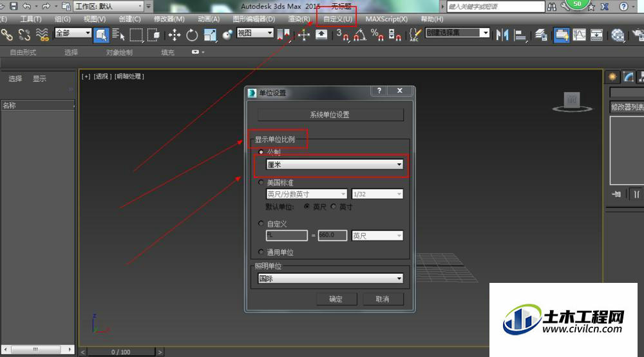
Task: Switch to the 自由形式 ribbon tab
Action: coord(23,52)
